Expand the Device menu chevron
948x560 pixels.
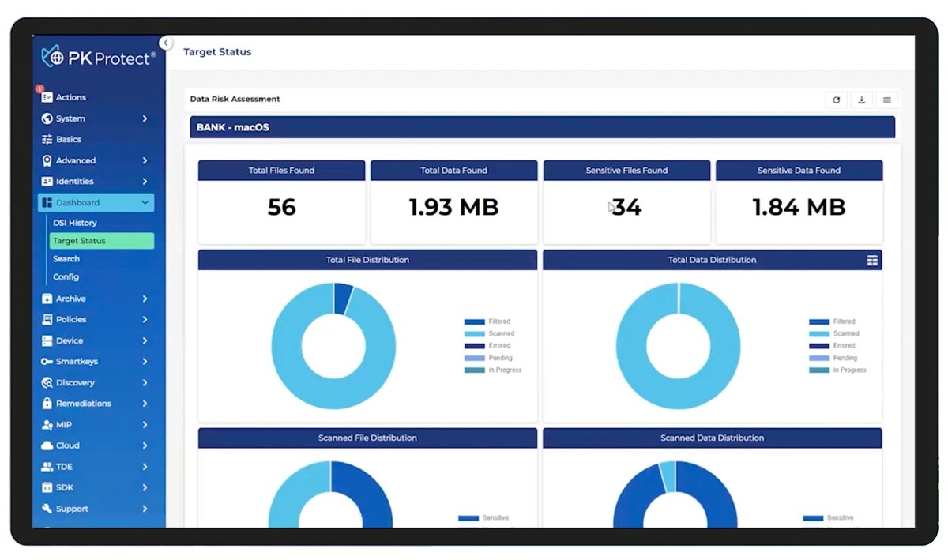[x=145, y=340]
